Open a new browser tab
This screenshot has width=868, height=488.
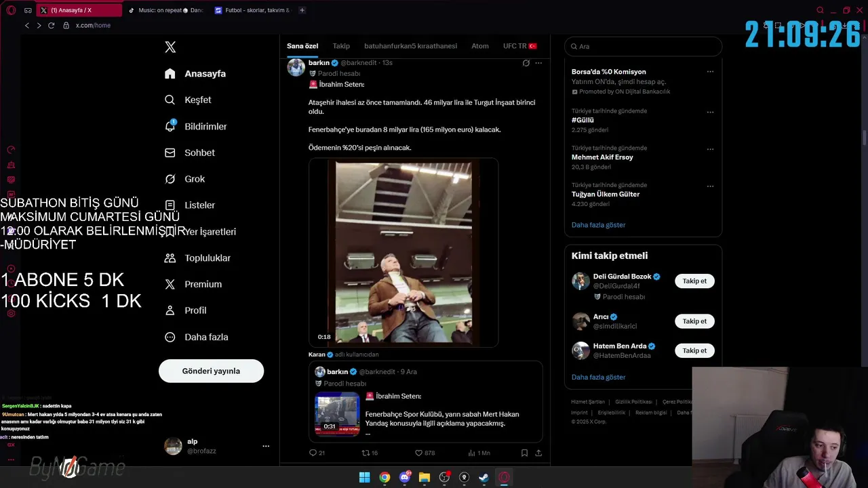pyautogui.click(x=302, y=10)
